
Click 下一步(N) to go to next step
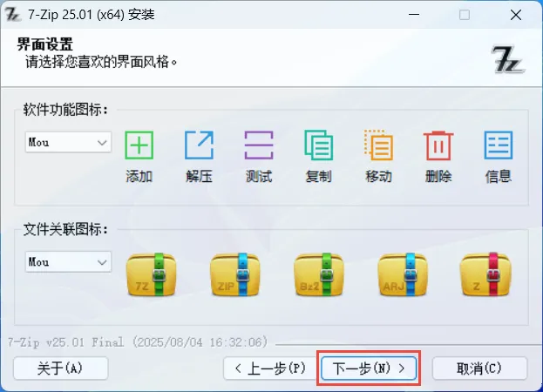pos(369,368)
